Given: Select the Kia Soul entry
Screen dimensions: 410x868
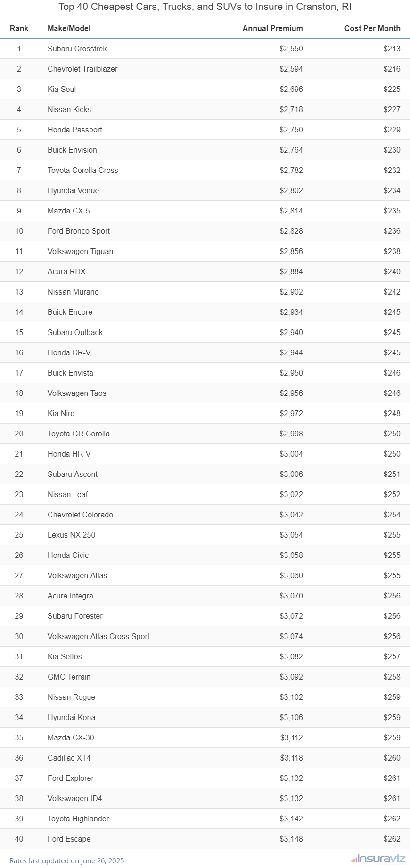Looking at the screenshot, I should click(x=62, y=89).
